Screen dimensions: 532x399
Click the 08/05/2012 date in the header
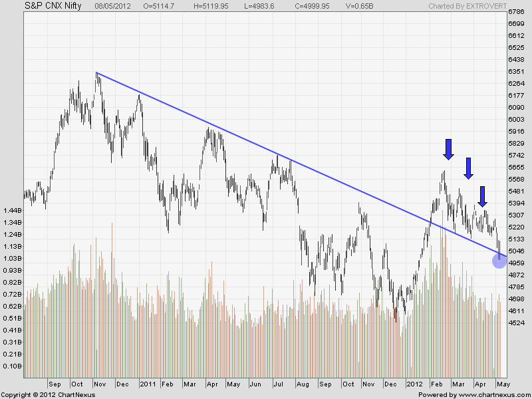click(x=112, y=5)
